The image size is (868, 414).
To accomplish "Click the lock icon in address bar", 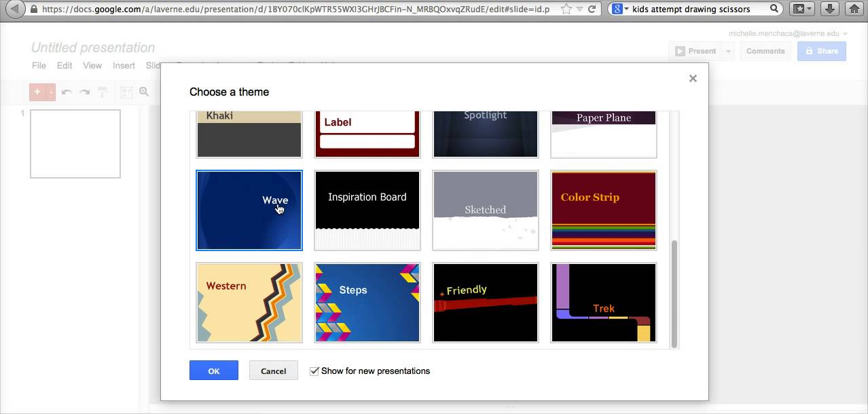I will pyautogui.click(x=34, y=10).
